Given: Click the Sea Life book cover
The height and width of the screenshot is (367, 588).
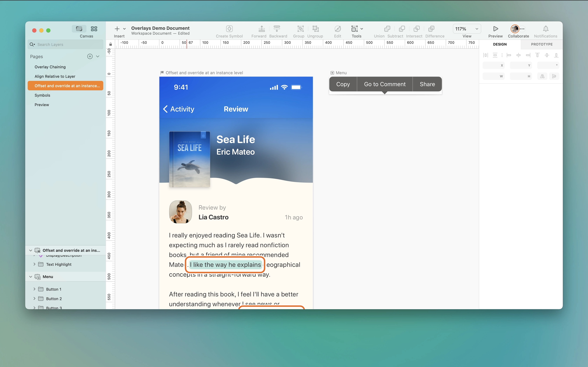Looking at the screenshot, I should (190, 159).
